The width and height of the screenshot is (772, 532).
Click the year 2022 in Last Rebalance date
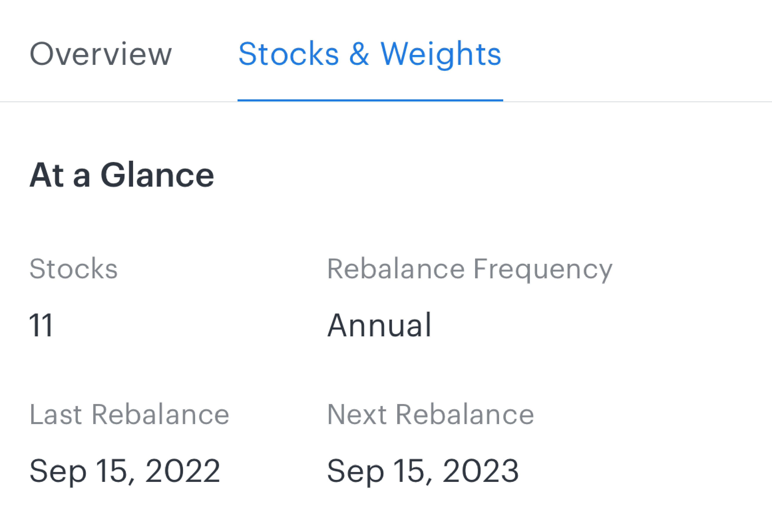pos(183,470)
